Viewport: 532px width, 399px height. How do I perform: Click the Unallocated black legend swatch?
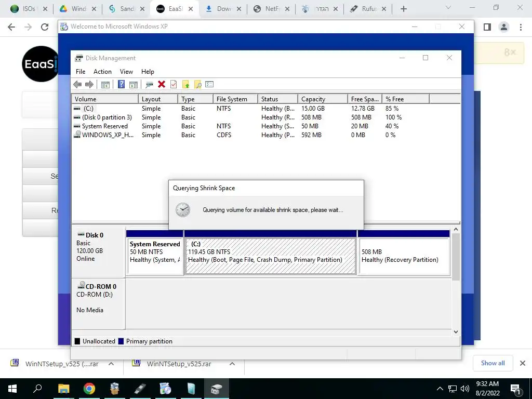(77, 341)
